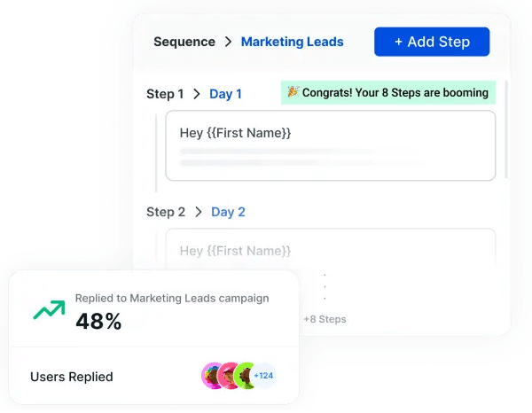Screen dimensions: 532x413
Task: Open the +124 additional users badge
Action: tap(264, 376)
